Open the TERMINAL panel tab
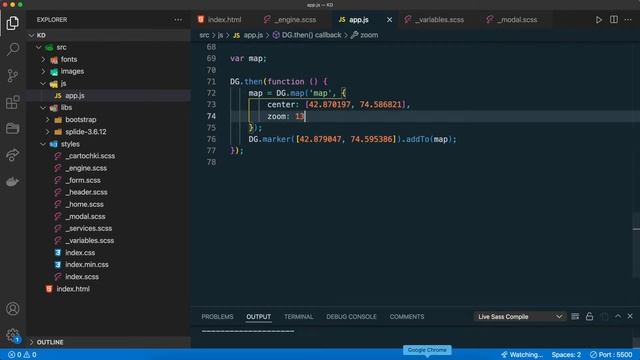The width and height of the screenshot is (640, 360). 298,317
